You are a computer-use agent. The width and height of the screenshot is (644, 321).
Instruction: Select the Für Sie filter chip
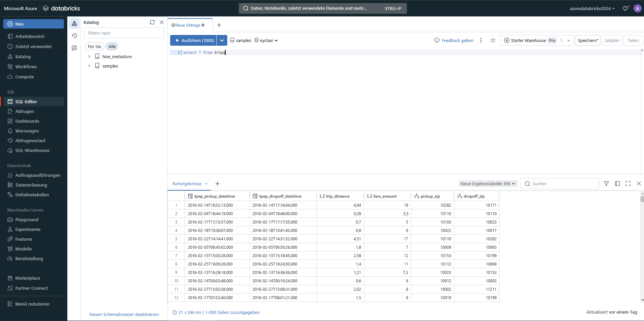tap(94, 46)
